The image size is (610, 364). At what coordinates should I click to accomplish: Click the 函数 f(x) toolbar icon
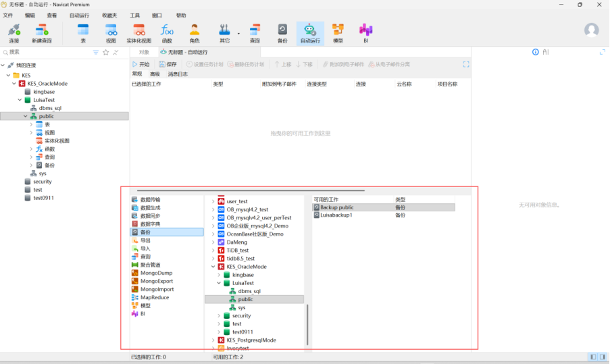(x=167, y=32)
